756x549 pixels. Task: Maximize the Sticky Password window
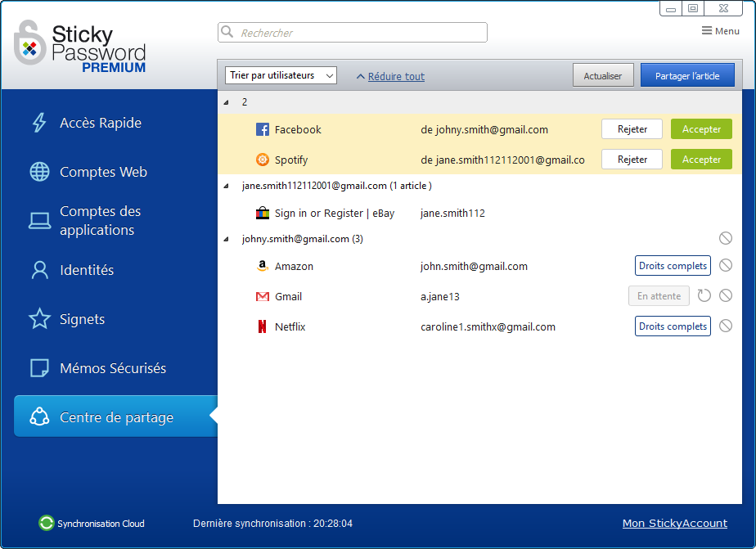click(x=693, y=9)
